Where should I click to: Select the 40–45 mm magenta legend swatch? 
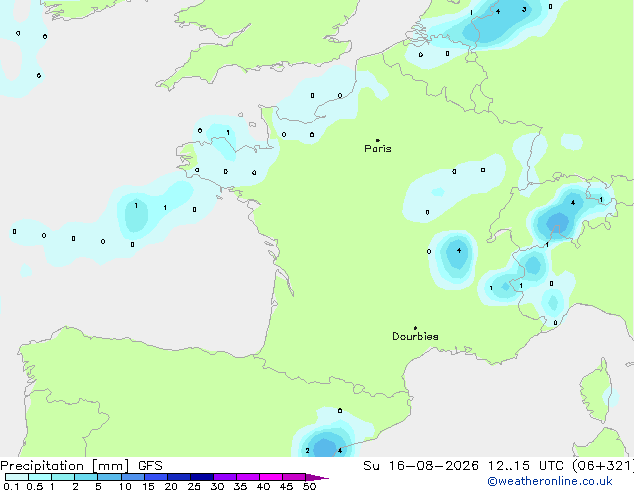coord(271,477)
